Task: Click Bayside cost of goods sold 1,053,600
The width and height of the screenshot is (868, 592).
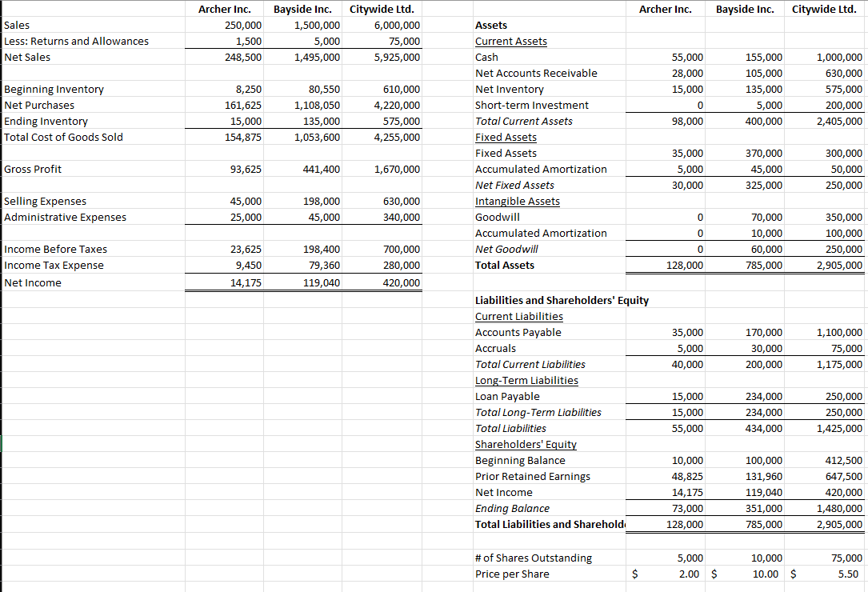Action: click(317, 138)
